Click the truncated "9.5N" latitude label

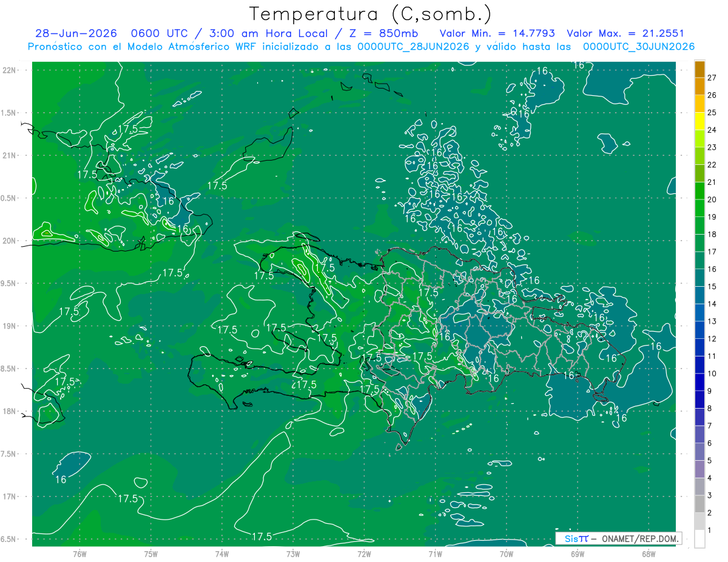point(9,283)
